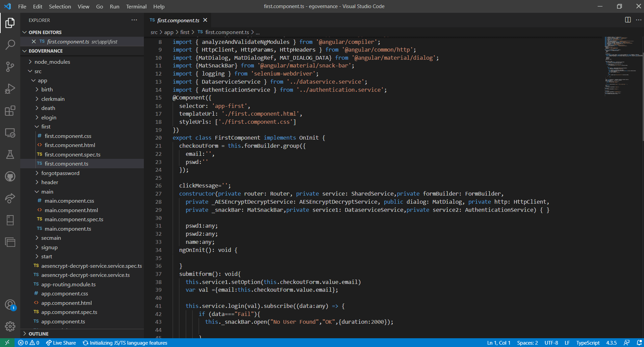Open the Terminal menu
The image size is (644, 347).
136,6
